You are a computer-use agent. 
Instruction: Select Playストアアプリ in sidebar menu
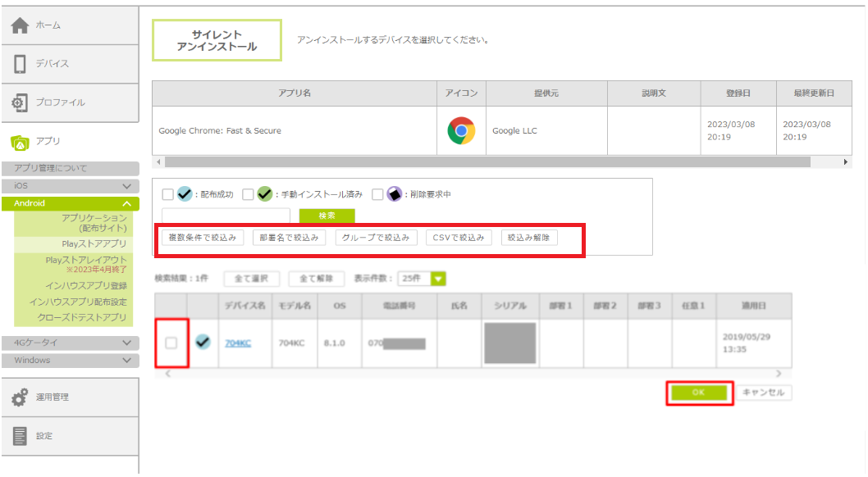pos(94,244)
